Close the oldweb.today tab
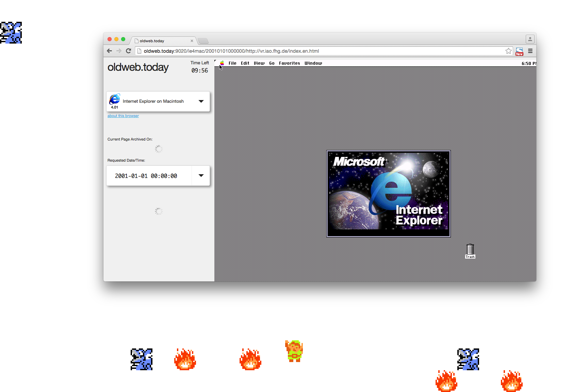 (192, 41)
